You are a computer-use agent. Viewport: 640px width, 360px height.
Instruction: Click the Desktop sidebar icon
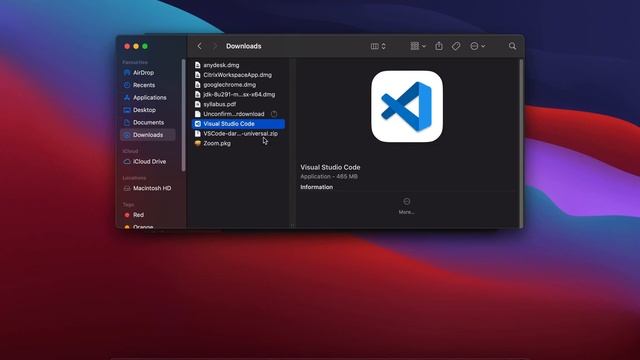[127, 110]
